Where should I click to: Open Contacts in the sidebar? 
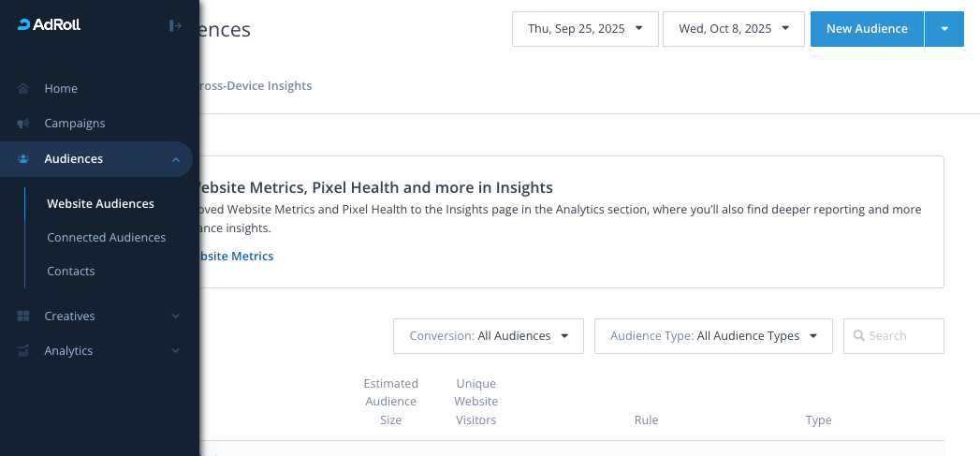71,272
